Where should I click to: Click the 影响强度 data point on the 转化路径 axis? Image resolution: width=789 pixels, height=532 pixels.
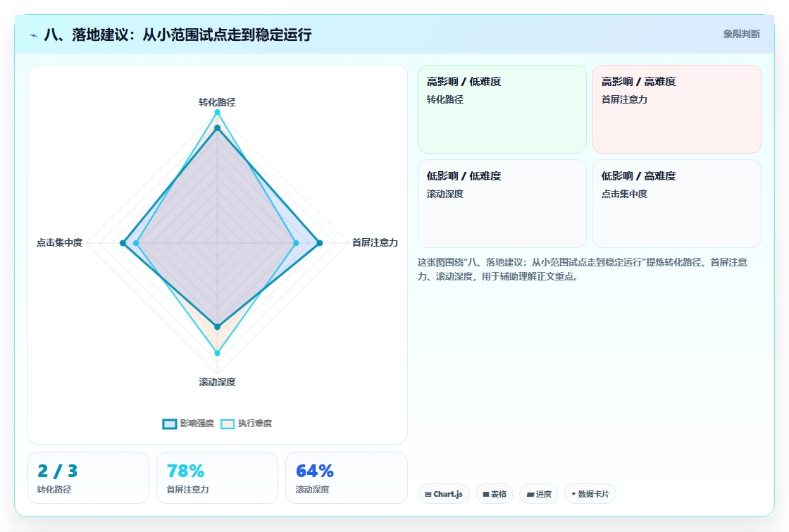point(218,128)
